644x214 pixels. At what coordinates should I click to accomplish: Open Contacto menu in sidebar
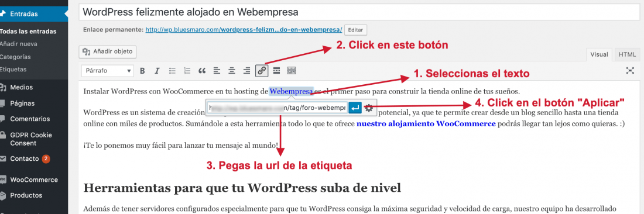[x=34, y=158]
